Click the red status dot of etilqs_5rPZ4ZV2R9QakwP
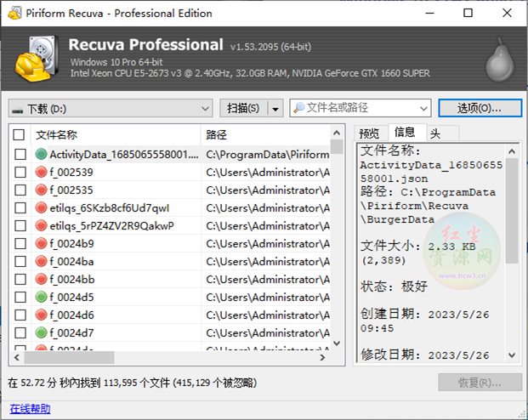This screenshot has width=528, height=420. click(41, 225)
